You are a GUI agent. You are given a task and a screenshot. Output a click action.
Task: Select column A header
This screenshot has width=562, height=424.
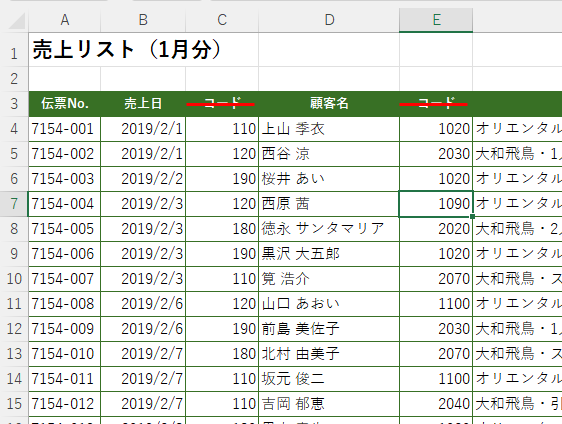(x=65, y=20)
